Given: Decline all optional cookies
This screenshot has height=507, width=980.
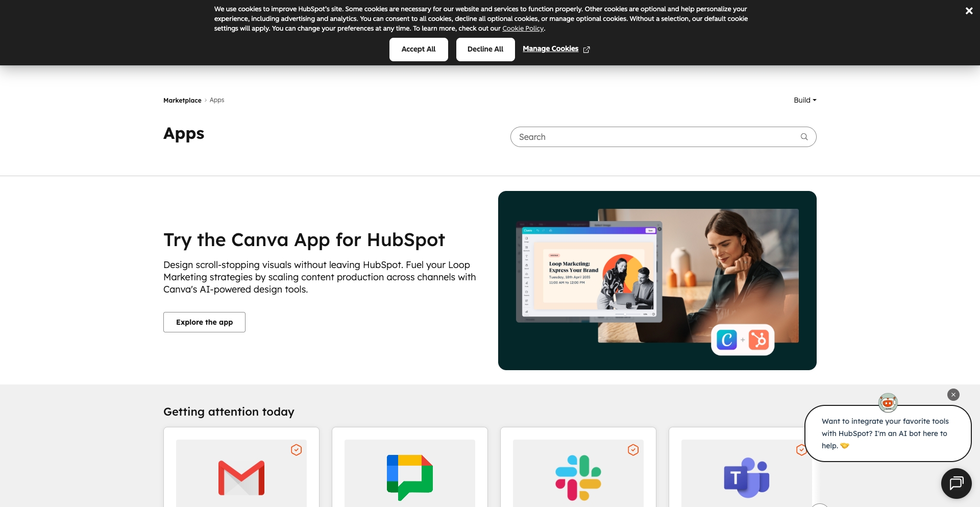Looking at the screenshot, I should (x=485, y=49).
